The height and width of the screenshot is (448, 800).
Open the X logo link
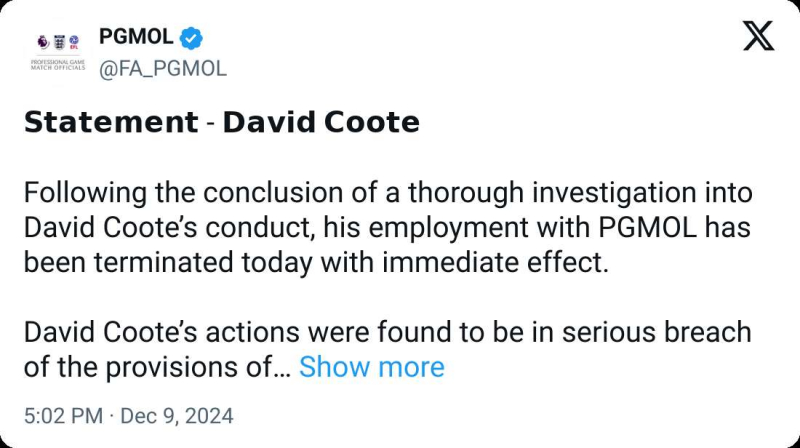(759, 37)
